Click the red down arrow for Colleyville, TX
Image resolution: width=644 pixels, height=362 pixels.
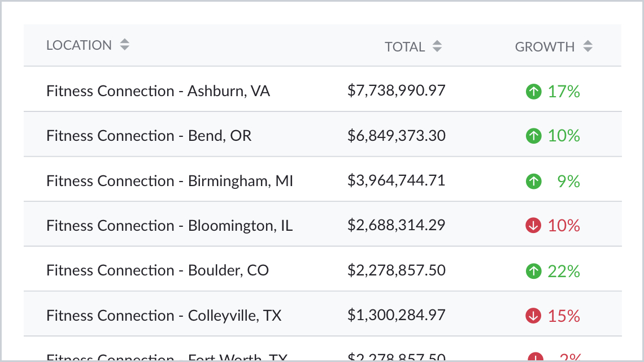(533, 316)
